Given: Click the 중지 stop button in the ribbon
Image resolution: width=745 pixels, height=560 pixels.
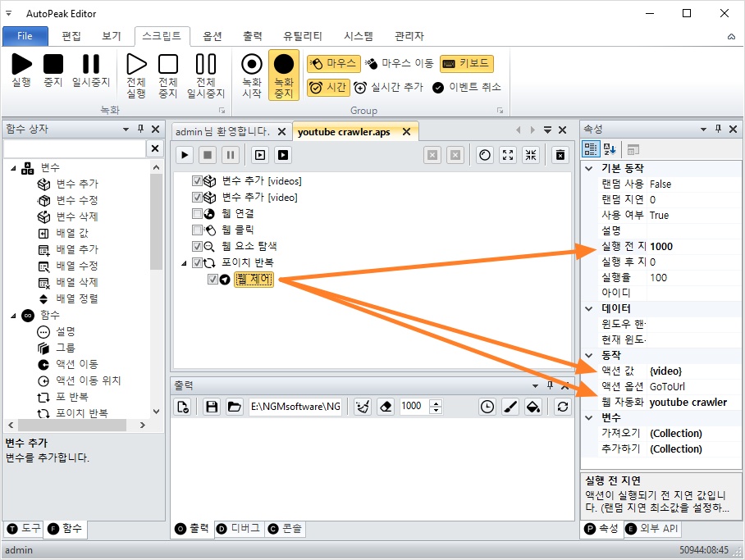Looking at the screenshot, I should pyautogui.click(x=53, y=70).
